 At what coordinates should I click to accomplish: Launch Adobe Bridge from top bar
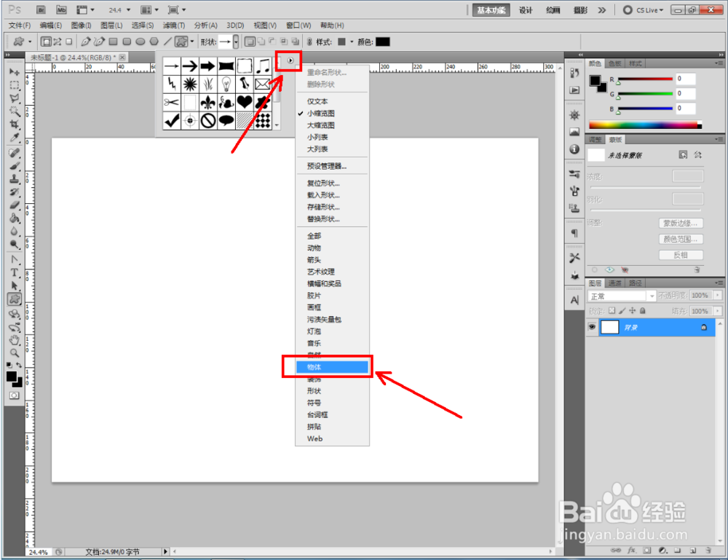(41, 9)
